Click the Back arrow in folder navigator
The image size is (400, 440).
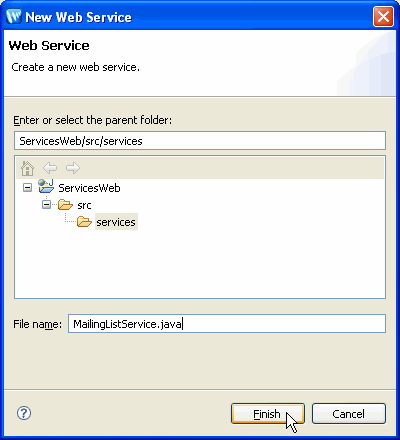(x=50, y=168)
